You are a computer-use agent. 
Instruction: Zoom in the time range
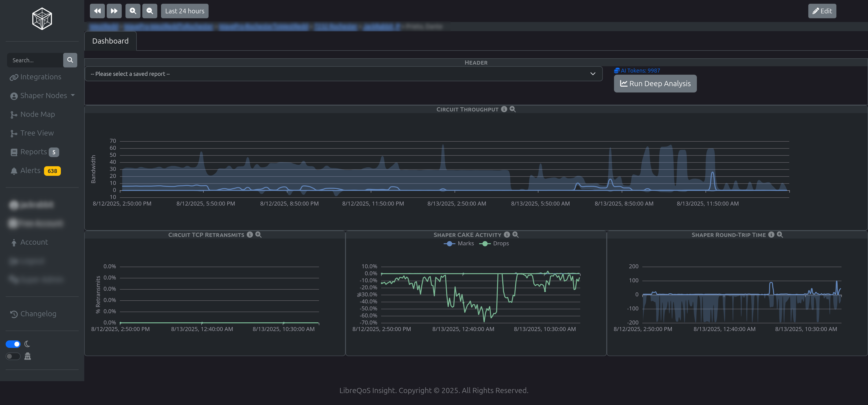(x=133, y=11)
